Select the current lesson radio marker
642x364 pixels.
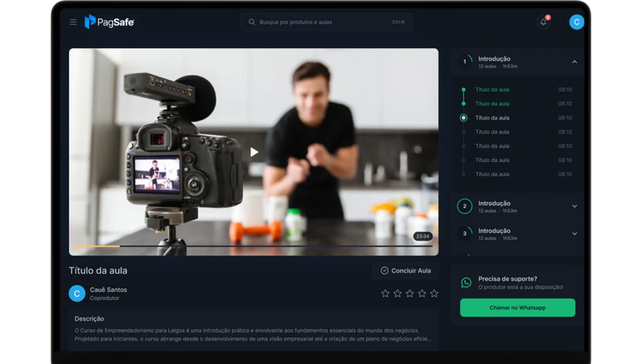[463, 118]
